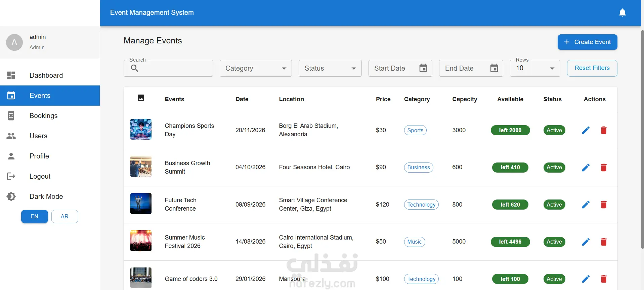Click the notifications bell icon
644x290 pixels.
622,13
